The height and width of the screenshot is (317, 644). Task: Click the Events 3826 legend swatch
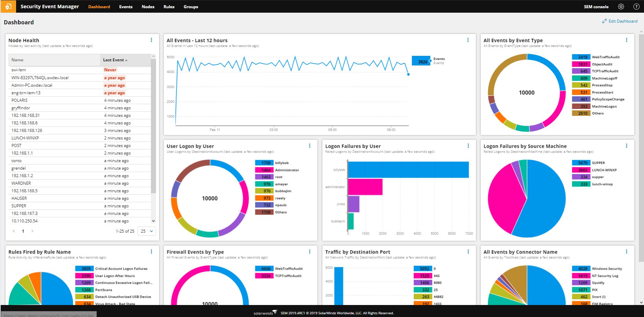421,61
